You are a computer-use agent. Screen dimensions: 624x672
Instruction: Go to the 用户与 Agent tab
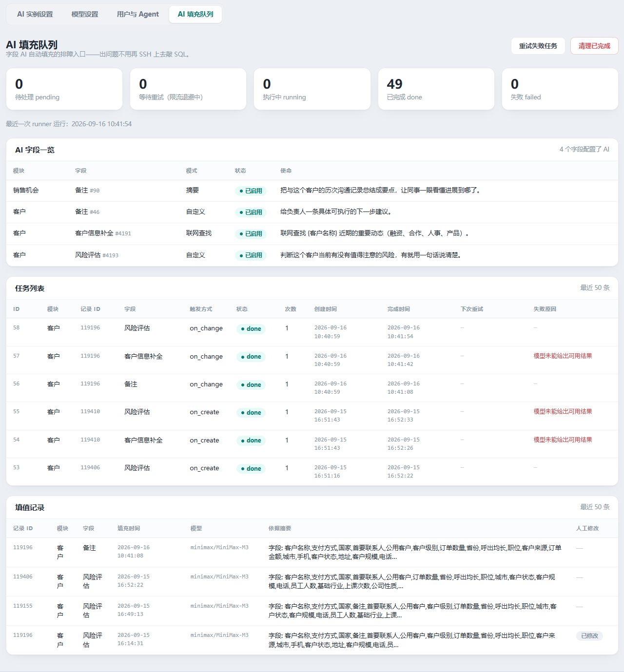(x=138, y=14)
